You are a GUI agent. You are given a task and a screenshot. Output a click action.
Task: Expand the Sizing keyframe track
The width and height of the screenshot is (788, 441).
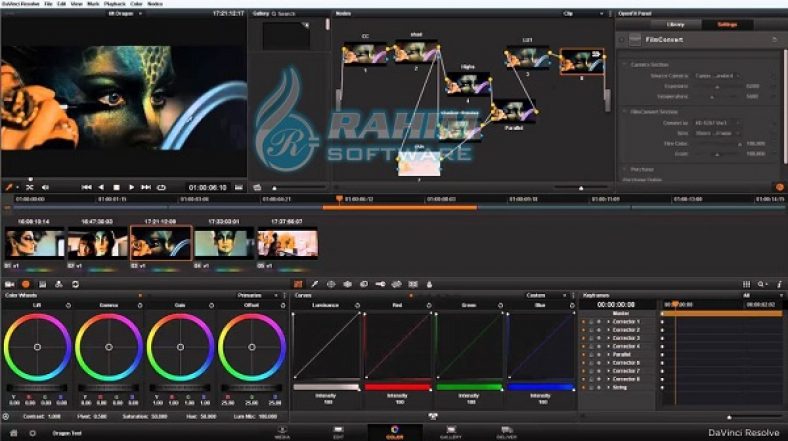click(x=608, y=387)
